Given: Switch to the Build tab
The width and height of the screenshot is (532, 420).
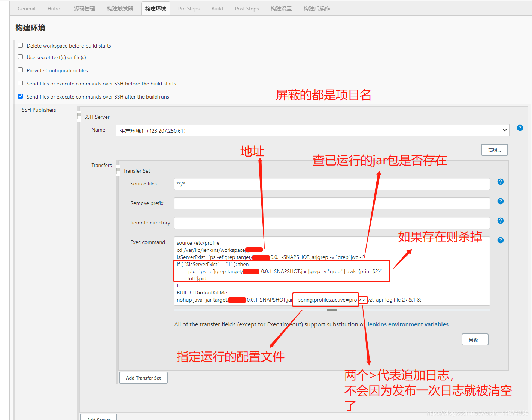Looking at the screenshot, I should click(217, 8).
